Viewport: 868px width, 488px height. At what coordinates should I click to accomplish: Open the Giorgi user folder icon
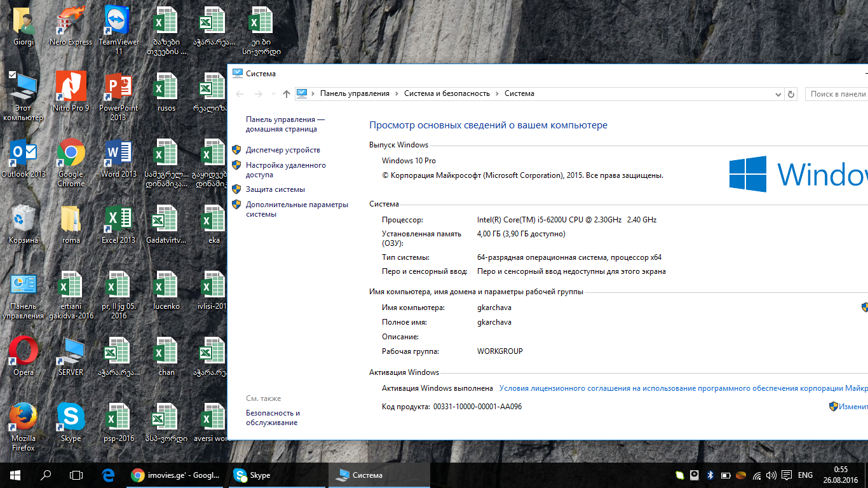[24, 27]
